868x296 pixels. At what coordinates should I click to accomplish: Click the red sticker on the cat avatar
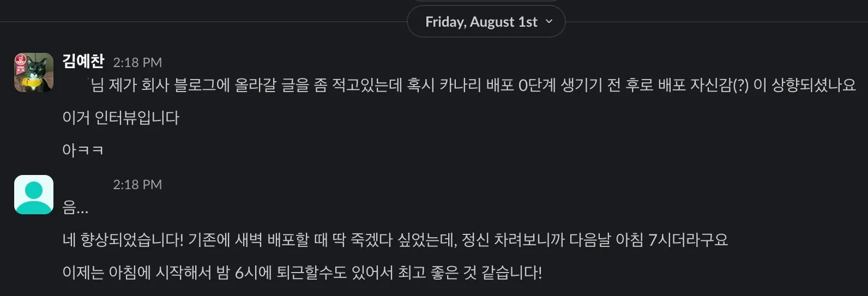(x=21, y=60)
